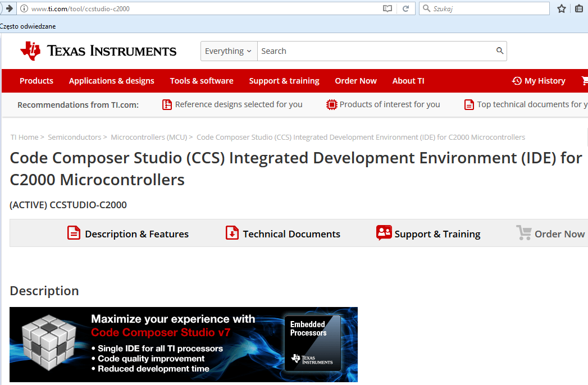Open the About TI menu
588x385 pixels.
(408, 81)
